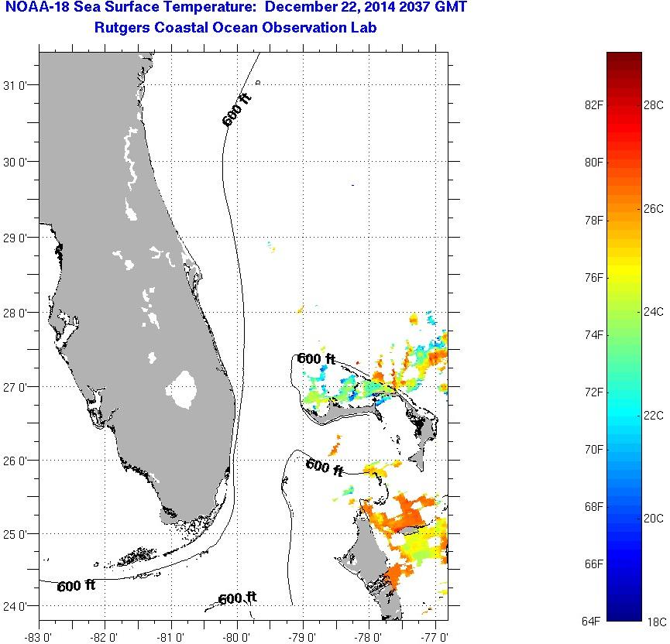Viewport: 670px width, 644px height.
Task: Click the 600 ft label in the bottom-left corner
Action: (x=76, y=586)
